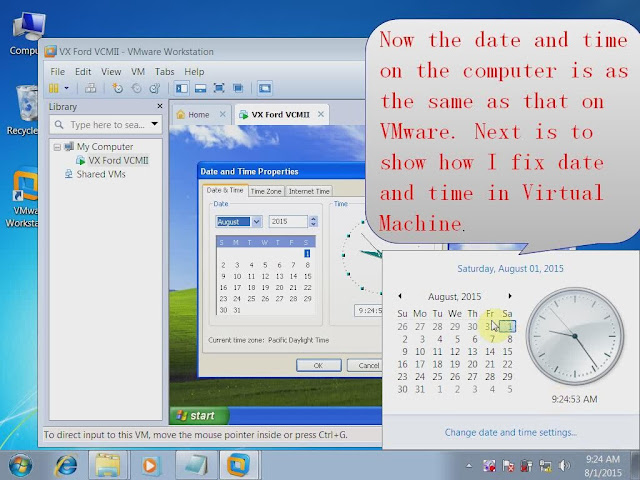This screenshot has height=480, width=640.
Task: Open the Help menu
Action: coord(194,72)
